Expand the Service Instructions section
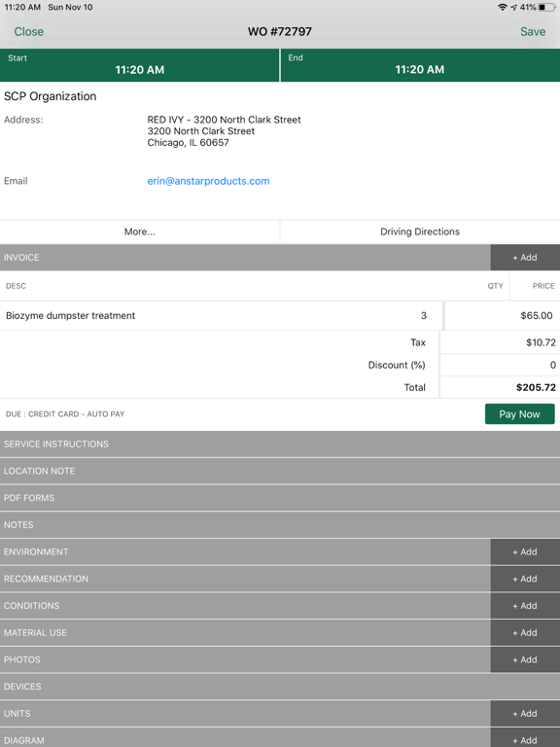 pos(280,444)
